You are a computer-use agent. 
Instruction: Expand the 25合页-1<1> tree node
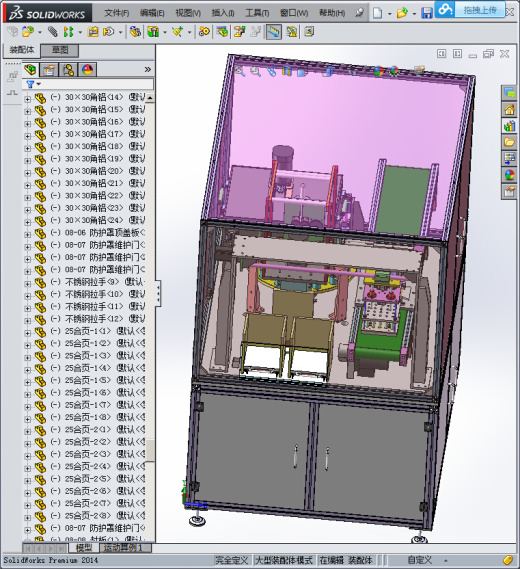(28, 332)
